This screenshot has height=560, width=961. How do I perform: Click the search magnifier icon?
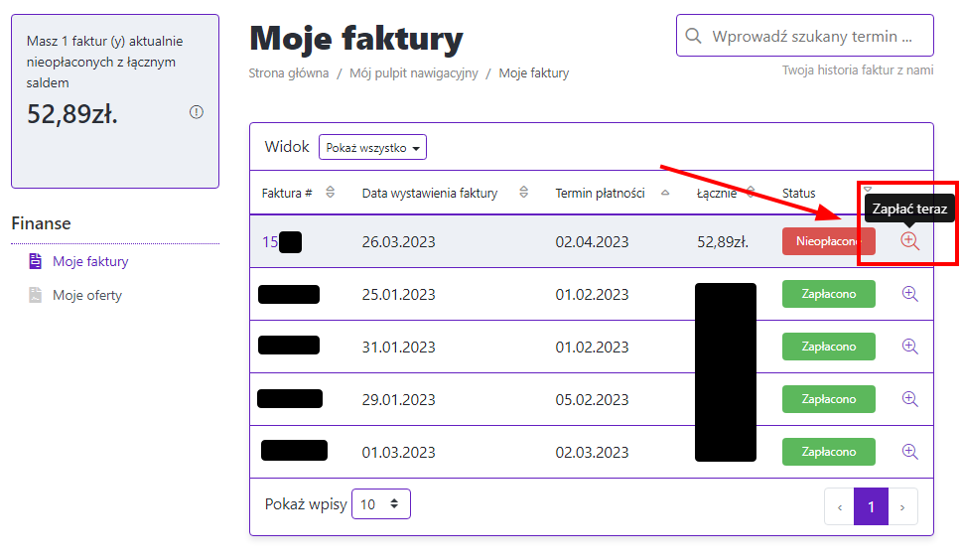[x=694, y=36]
